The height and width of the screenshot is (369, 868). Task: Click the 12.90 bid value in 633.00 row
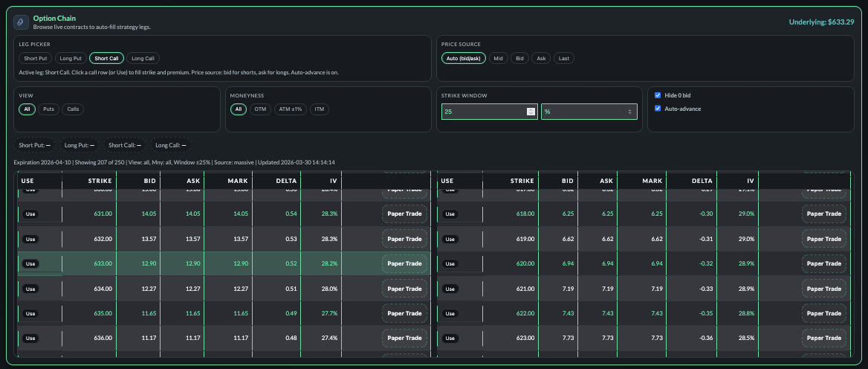(x=149, y=263)
